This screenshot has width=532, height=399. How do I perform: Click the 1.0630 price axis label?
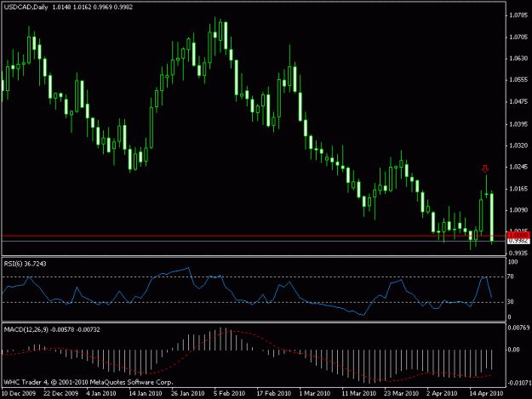pyautogui.click(x=518, y=59)
